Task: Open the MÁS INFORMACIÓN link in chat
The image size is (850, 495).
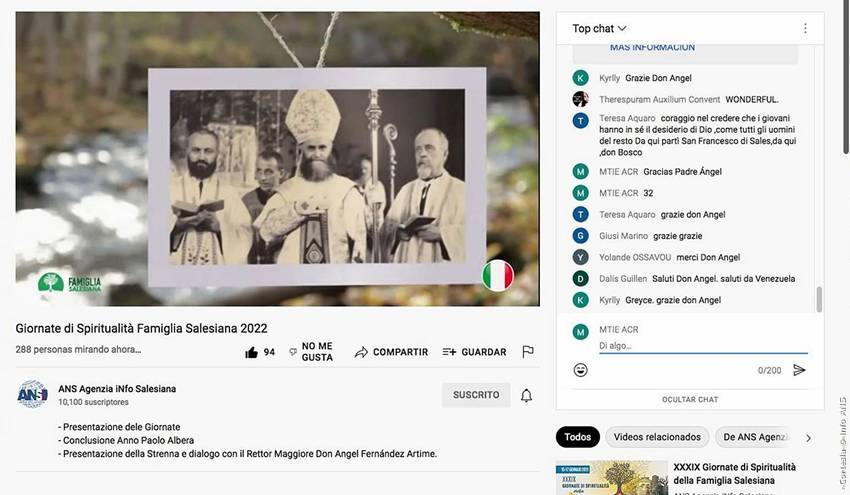Action: point(652,47)
